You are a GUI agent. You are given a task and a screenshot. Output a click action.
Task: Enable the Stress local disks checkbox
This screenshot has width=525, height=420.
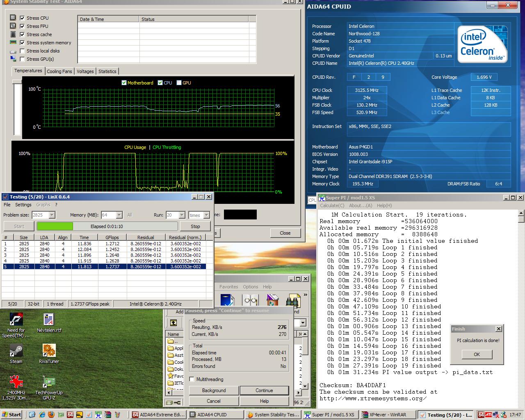tap(23, 51)
